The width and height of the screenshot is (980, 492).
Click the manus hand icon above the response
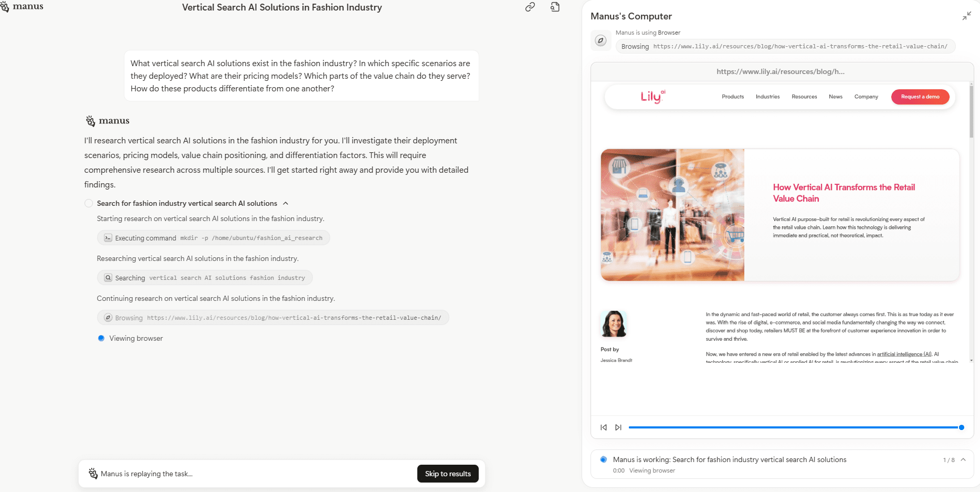click(90, 121)
